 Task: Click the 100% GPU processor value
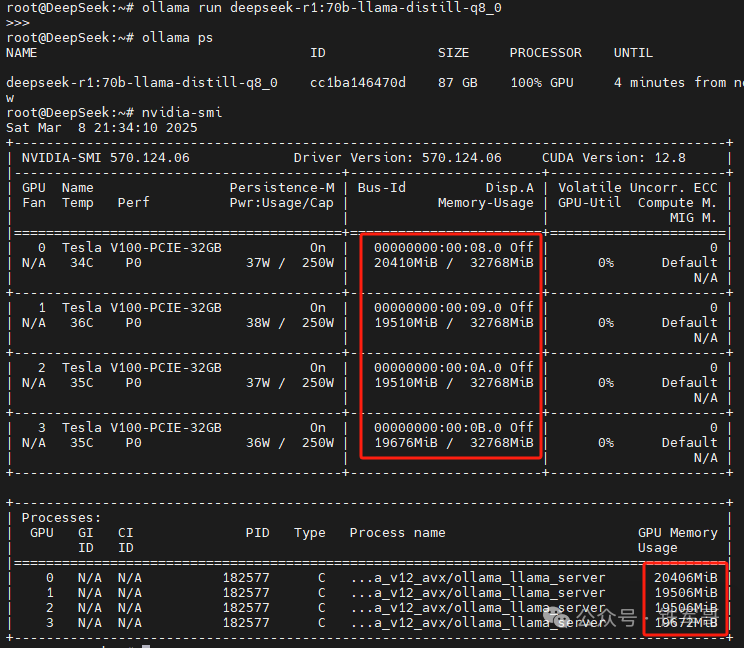tap(542, 83)
